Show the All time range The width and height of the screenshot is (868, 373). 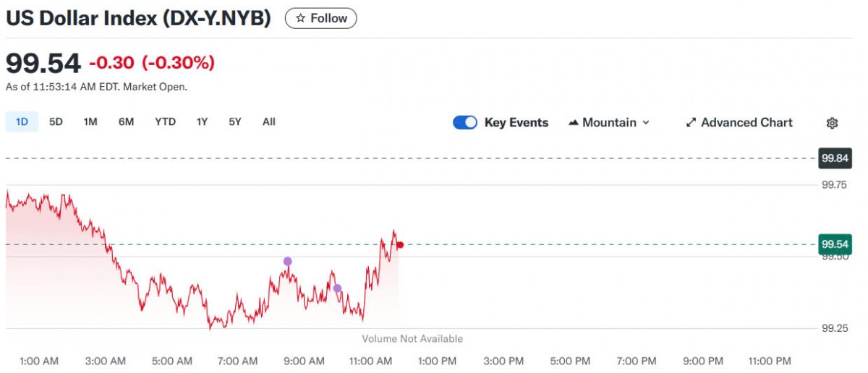tap(269, 121)
